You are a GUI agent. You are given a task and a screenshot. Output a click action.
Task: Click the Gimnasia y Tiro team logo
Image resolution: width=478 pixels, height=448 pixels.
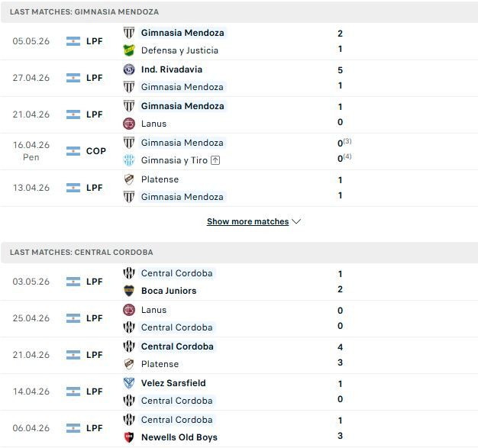click(x=129, y=160)
